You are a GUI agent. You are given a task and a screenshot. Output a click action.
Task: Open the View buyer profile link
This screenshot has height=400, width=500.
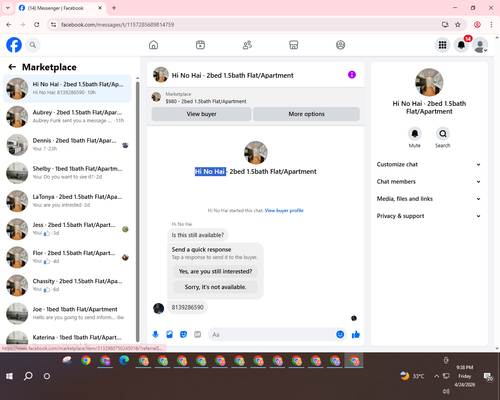284,210
